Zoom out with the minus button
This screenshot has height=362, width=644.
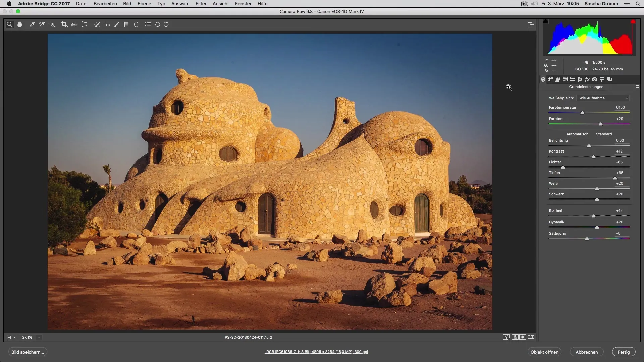9,337
